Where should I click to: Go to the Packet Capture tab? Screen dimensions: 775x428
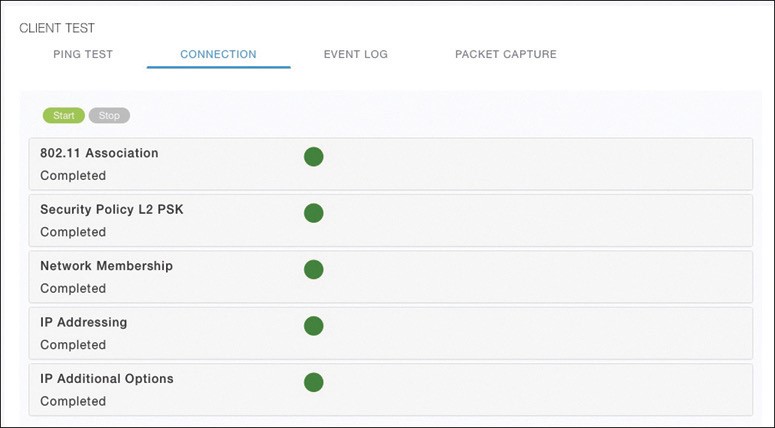pyautogui.click(x=506, y=54)
